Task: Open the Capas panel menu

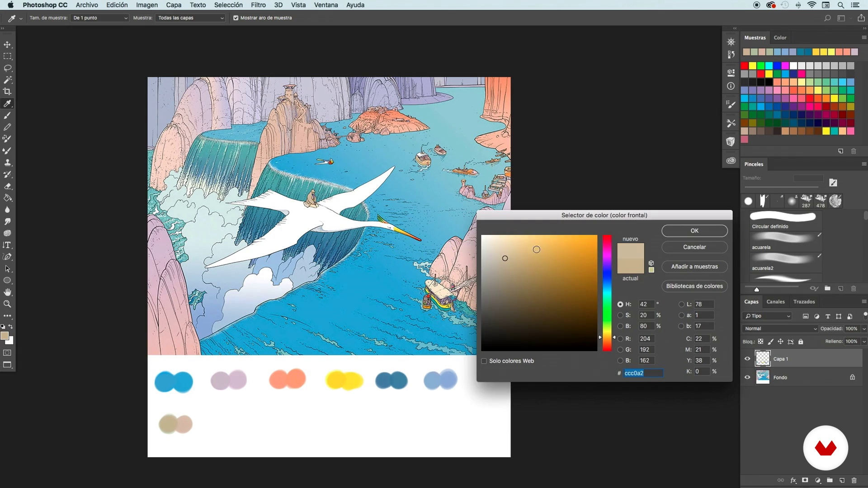Action: [863, 301]
